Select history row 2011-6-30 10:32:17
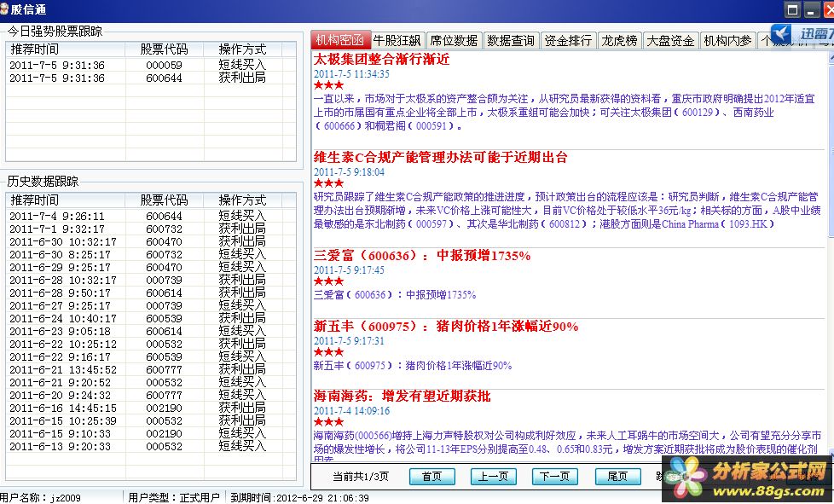This screenshot has width=834, height=504. [151, 242]
